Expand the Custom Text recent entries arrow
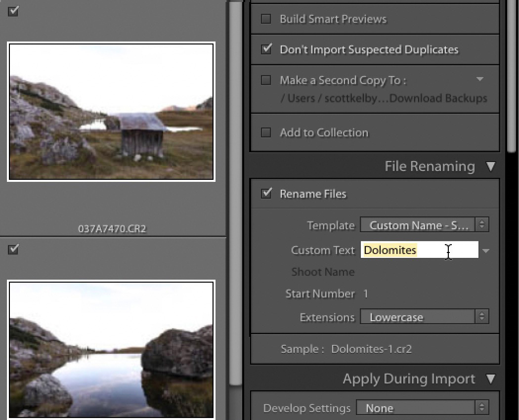Image resolution: width=519 pixels, height=420 pixels. click(x=486, y=251)
